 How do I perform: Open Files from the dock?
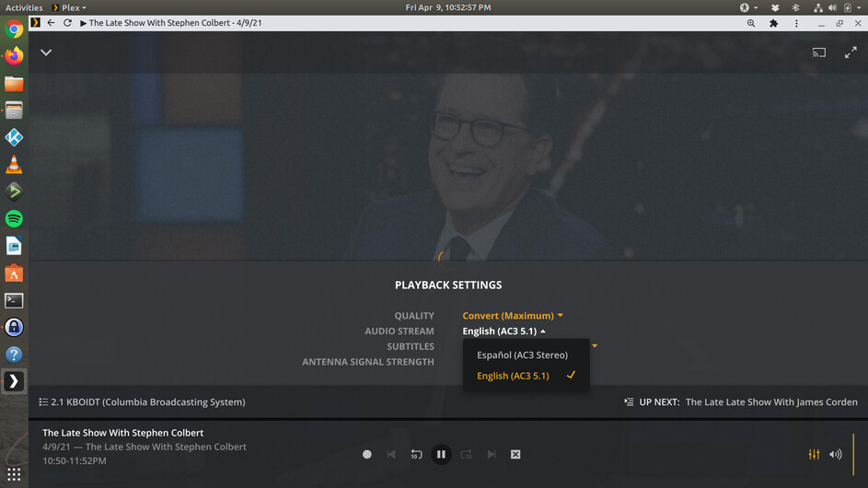click(x=14, y=83)
